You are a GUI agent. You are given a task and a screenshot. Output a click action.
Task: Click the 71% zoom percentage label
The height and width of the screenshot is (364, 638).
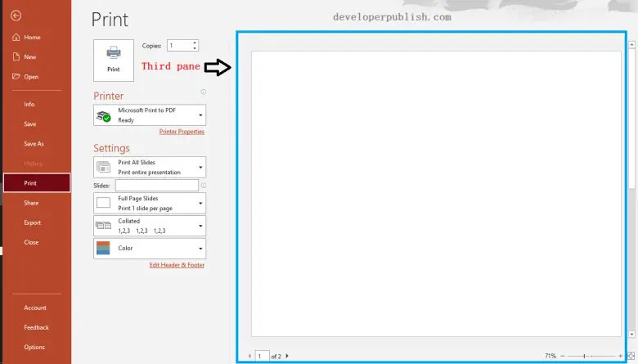point(550,356)
